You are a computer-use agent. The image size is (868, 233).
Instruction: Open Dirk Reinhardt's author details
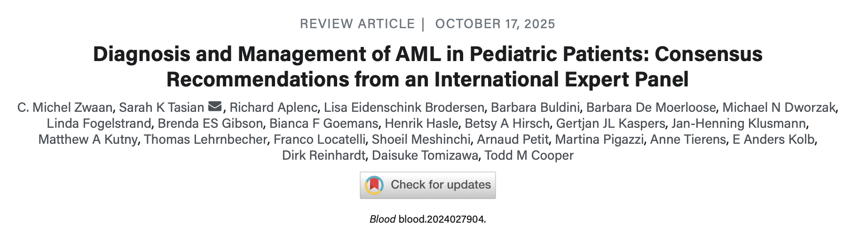tap(324, 155)
